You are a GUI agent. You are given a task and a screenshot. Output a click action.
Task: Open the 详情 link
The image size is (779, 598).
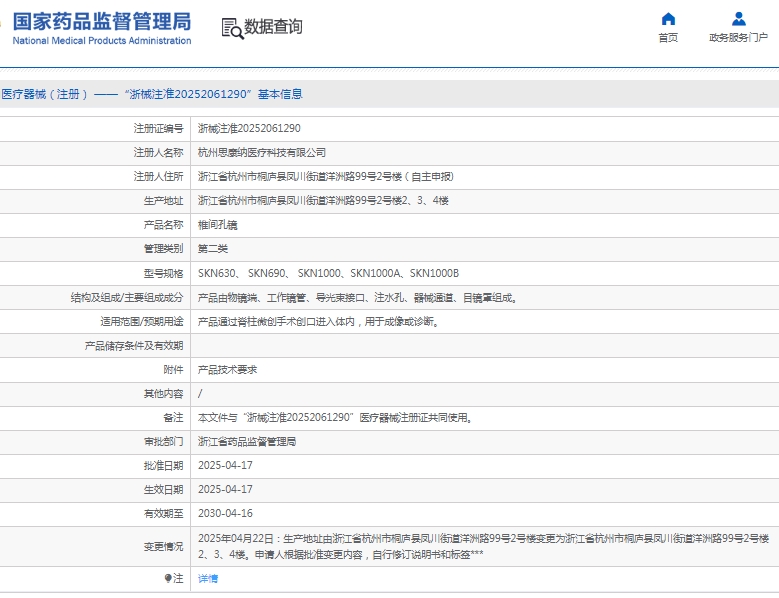tap(208, 578)
